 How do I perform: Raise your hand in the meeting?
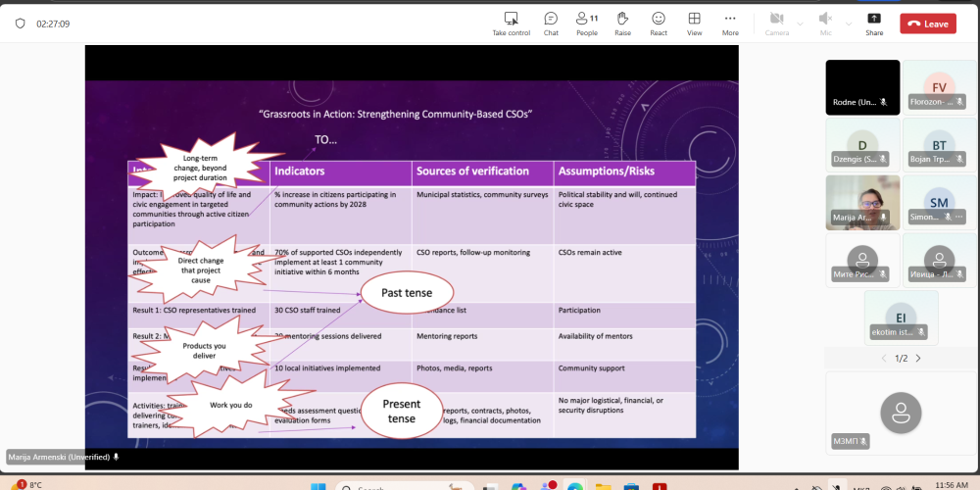click(x=622, y=24)
